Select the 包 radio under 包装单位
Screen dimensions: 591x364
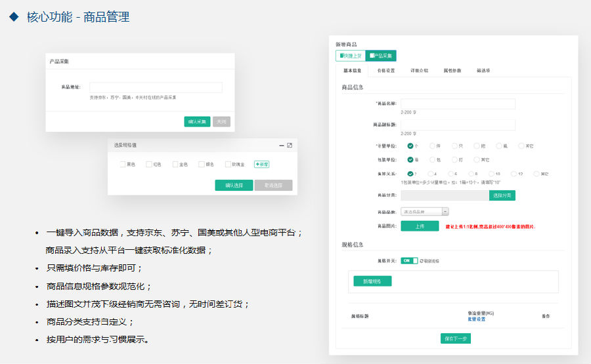pyautogui.click(x=432, y=159)
